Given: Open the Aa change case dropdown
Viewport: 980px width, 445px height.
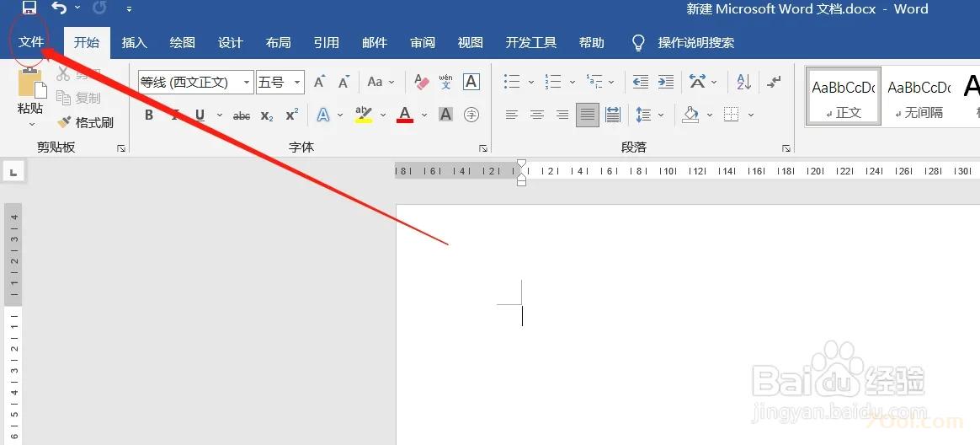Looking at the screenshot, I should coord(381,82).
